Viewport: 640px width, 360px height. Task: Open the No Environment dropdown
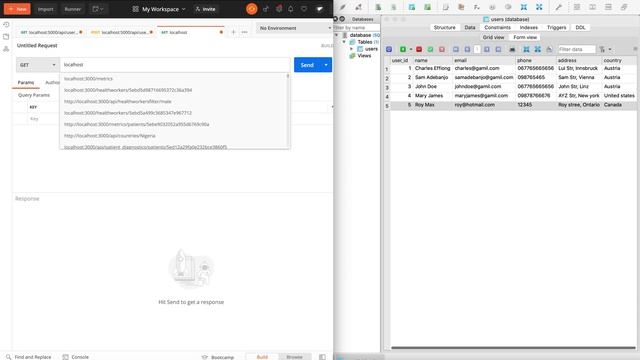pos(295,28)
